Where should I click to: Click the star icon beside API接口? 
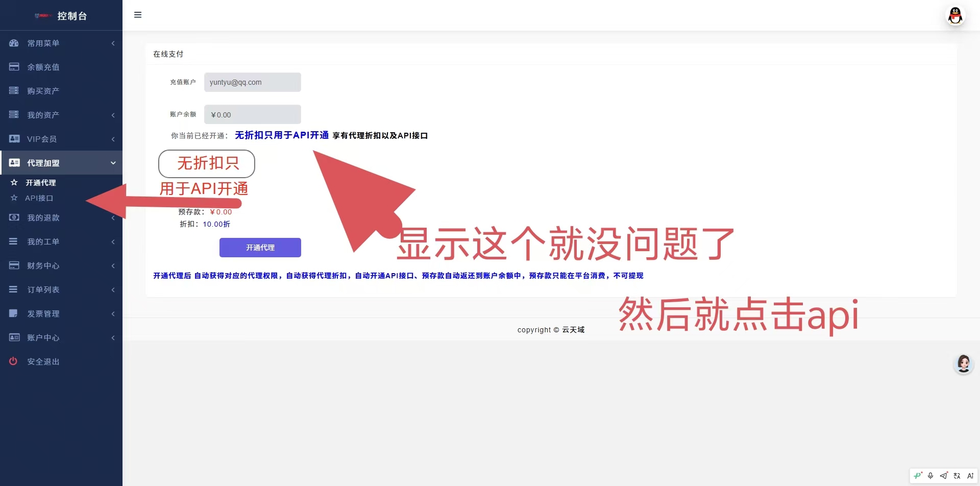click(x=14, y=198)
